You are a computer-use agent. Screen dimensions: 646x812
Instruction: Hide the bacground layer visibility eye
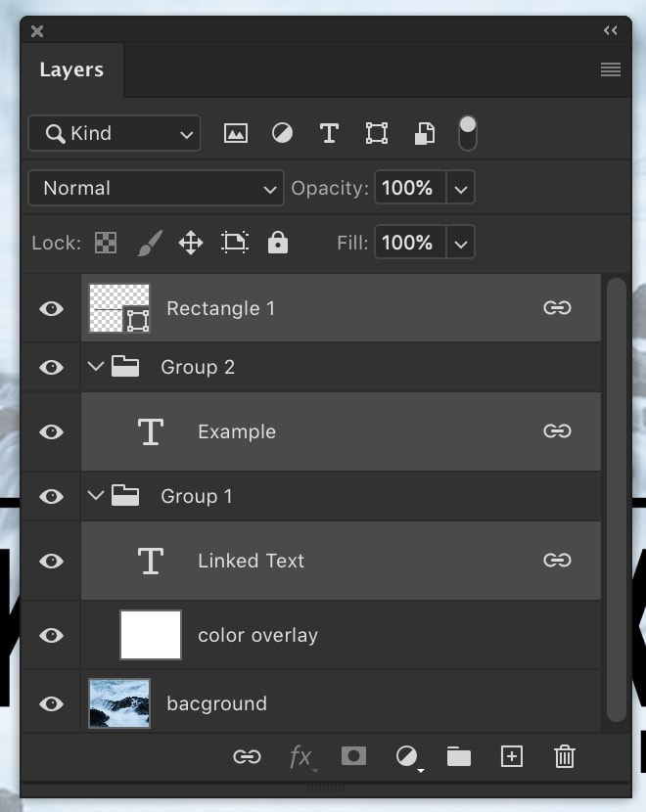click(51, 704)
